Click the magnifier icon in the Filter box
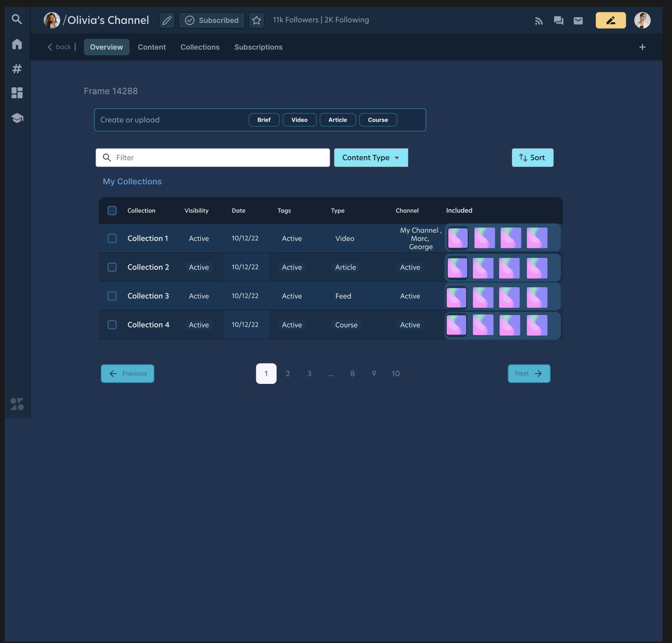 107,157
